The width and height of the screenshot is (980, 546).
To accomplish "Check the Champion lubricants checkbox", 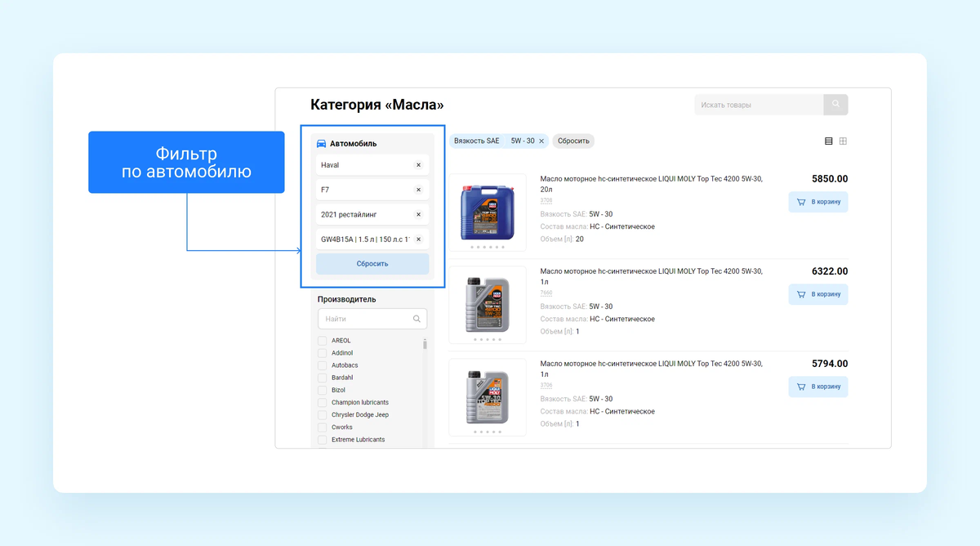I will [x=322, y=403].
